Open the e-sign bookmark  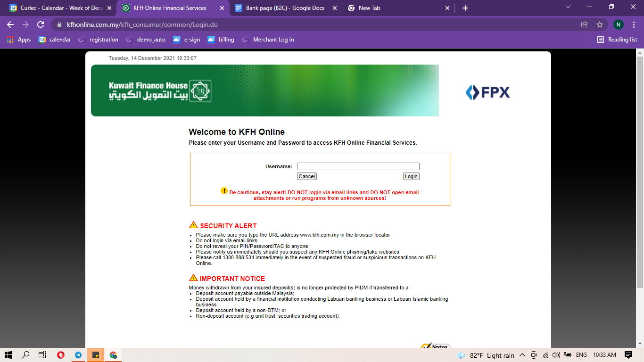pyautogui.click(x=187, y=40)
